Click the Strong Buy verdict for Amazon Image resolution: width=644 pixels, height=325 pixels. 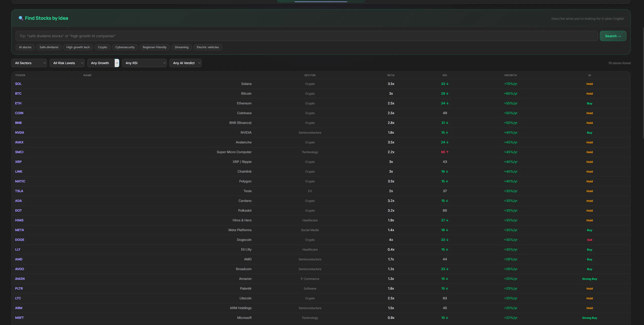click(x=590, y=279)
